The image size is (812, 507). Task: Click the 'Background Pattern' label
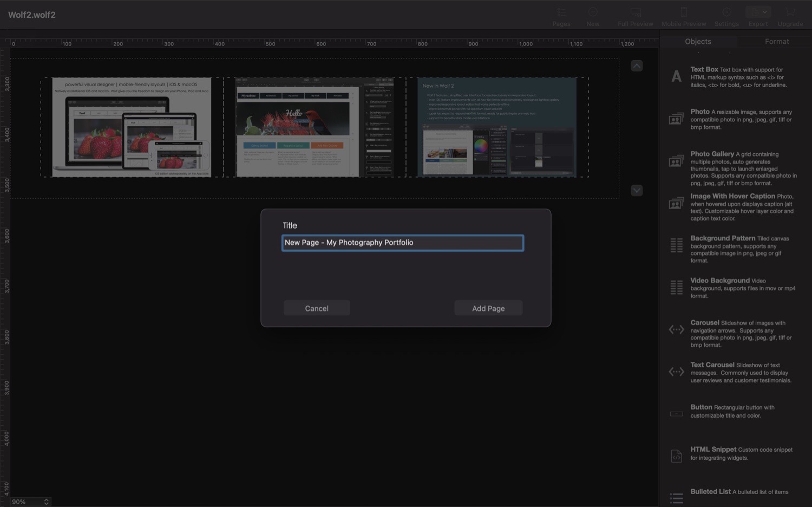[723, 238]
